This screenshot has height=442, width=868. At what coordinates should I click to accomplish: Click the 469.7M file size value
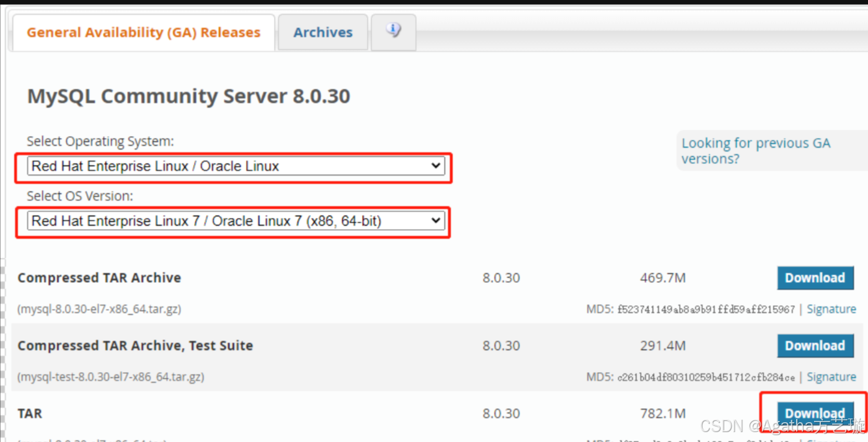point(663,278)
